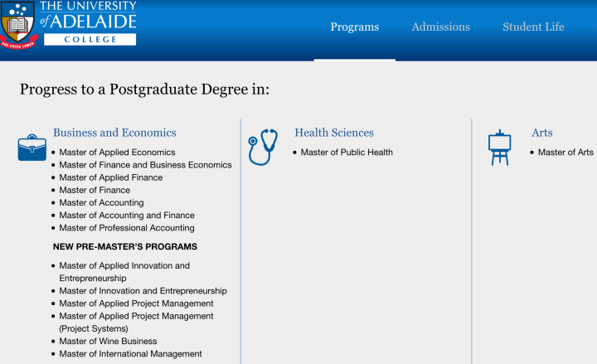The height and width of the screenshot is (364, 597).
Task: Click the University of Adelaide College logo
Action: [x=69, y=25]
